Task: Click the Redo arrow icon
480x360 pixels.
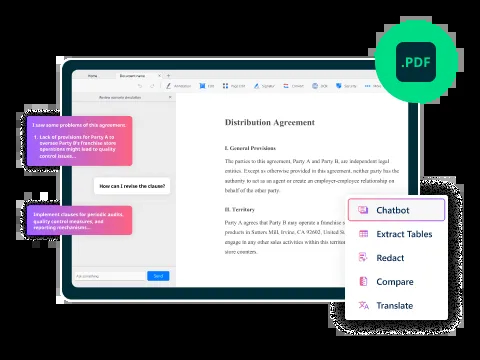Action: coord(152,86)
